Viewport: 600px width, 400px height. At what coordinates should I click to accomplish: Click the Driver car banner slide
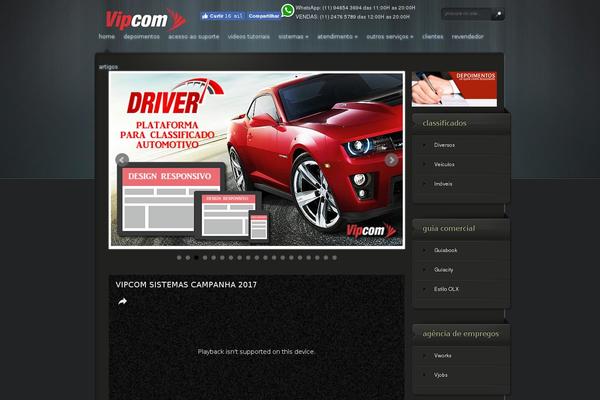coord(257,160)
